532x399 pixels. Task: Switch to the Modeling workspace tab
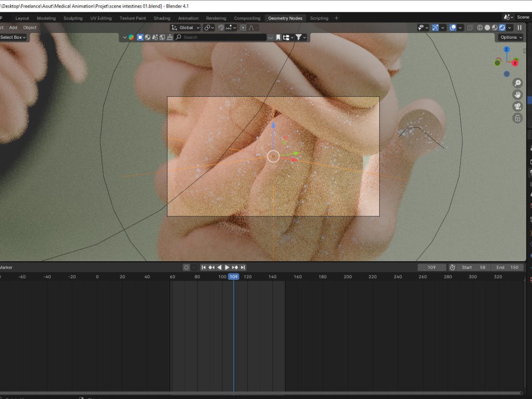pyautogui.click(x=46, y=18)
